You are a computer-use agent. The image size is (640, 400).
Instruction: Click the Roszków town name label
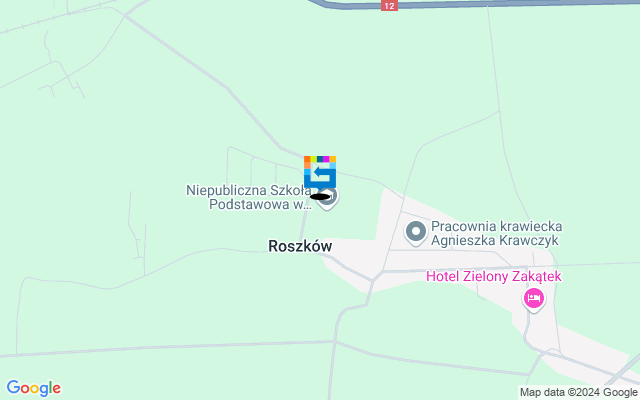point(300,246)
